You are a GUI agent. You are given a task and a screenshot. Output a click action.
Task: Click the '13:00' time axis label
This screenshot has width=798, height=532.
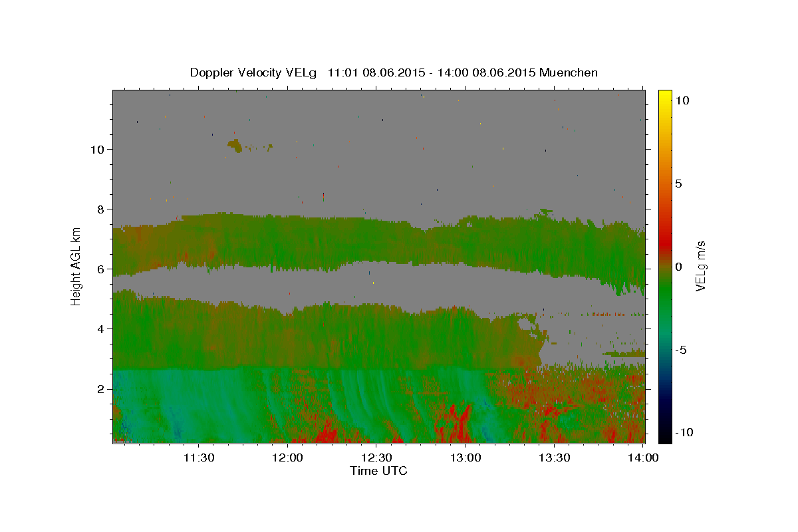click(466, 458)
